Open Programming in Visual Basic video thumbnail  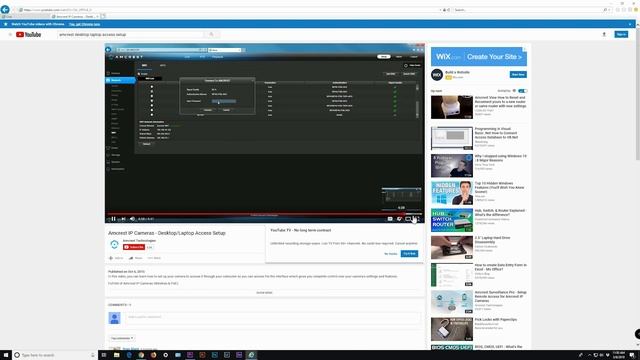point(452,138)
